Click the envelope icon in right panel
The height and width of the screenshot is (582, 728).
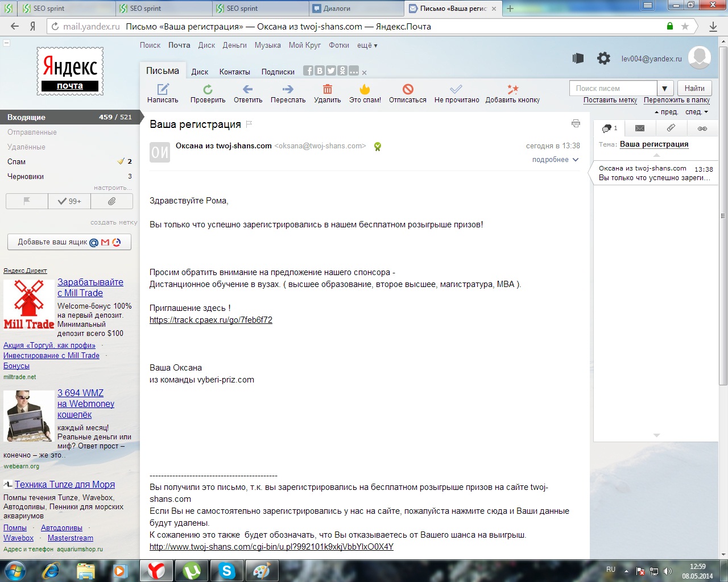(640, 128)
